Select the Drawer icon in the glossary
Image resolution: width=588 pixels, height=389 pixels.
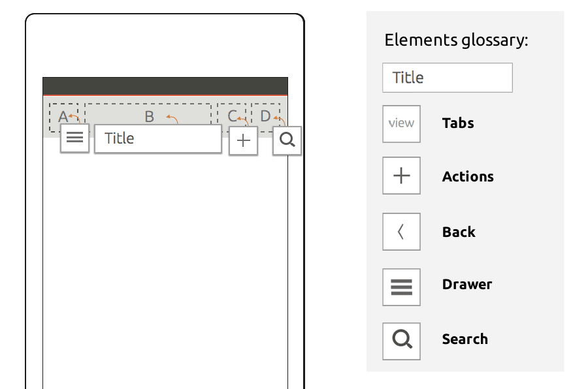(x=401, y=287)
